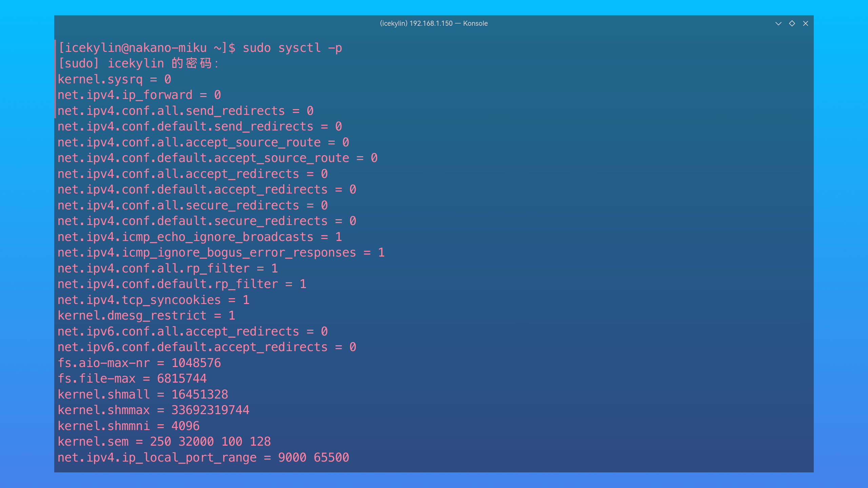Image resolution: width=868 pixels, height=488 pixels.
Task: Click the dropdown arrow next to tab indicator
Action: tap(777, 23)
